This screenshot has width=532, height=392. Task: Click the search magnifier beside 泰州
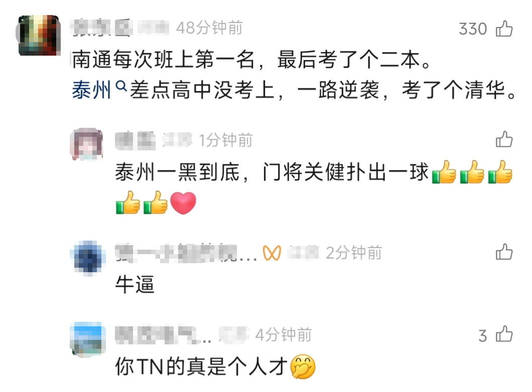pyautogui.click(x=121, y=86)
